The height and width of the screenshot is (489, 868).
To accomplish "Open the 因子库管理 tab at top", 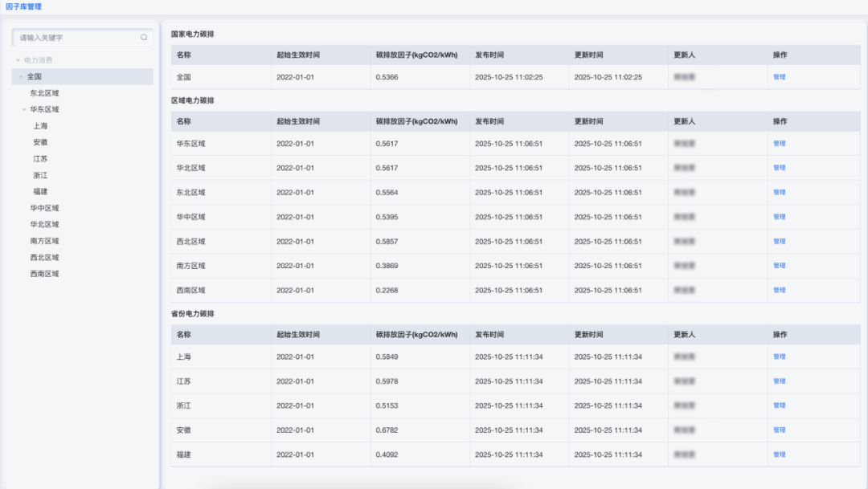I will (23, 6).
